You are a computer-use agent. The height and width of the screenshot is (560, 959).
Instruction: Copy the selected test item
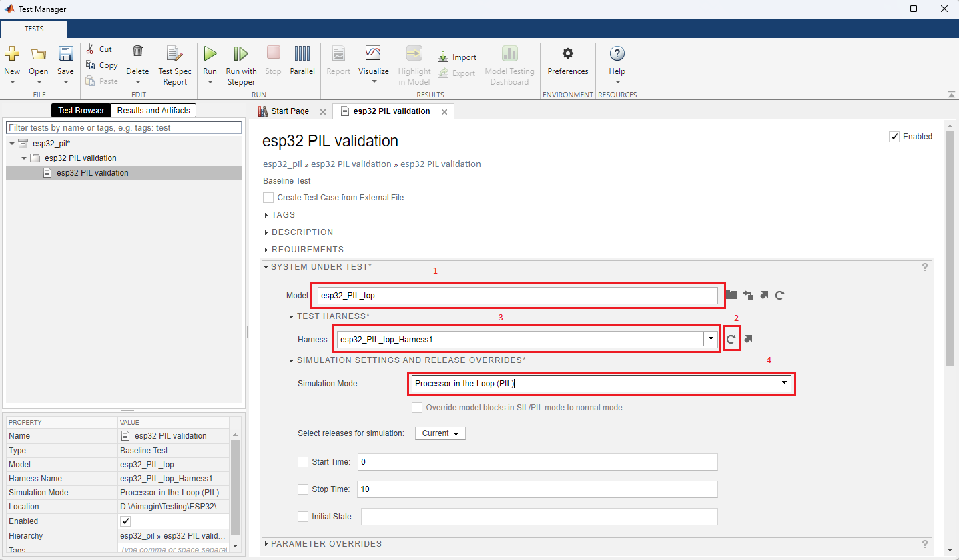101,65
